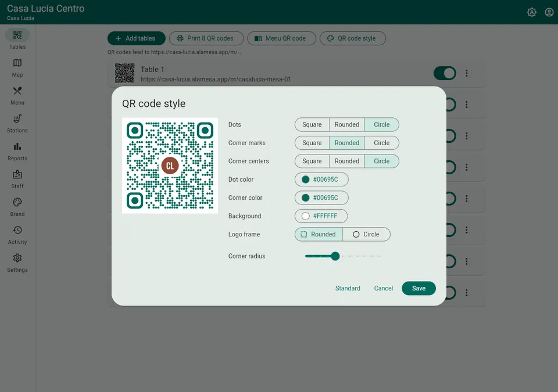Choose Circle logo frame
Screen dimensions: 558x392
pos(366,235)
